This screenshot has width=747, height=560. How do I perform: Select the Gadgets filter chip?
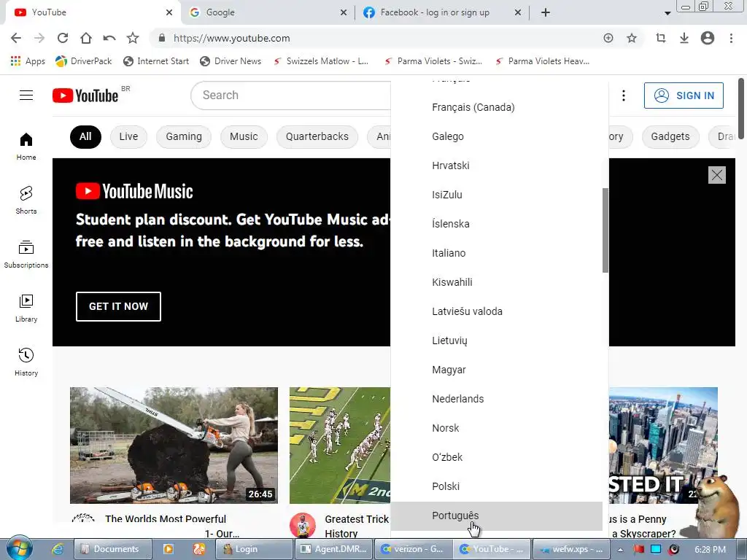pyautogui.click(x=670, y=136)
